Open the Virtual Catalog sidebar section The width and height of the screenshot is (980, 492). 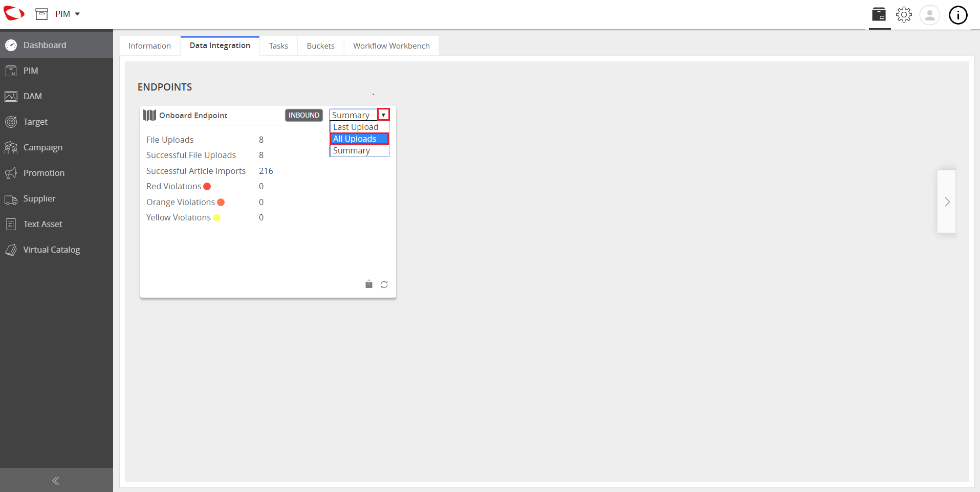point(56,250)
